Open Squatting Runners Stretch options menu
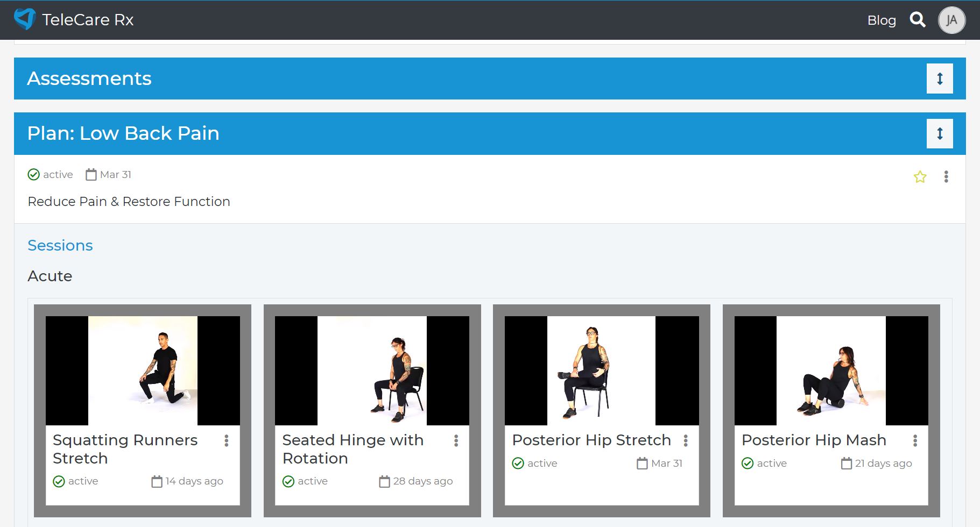 pyautogui.click(x=227, y=441)
